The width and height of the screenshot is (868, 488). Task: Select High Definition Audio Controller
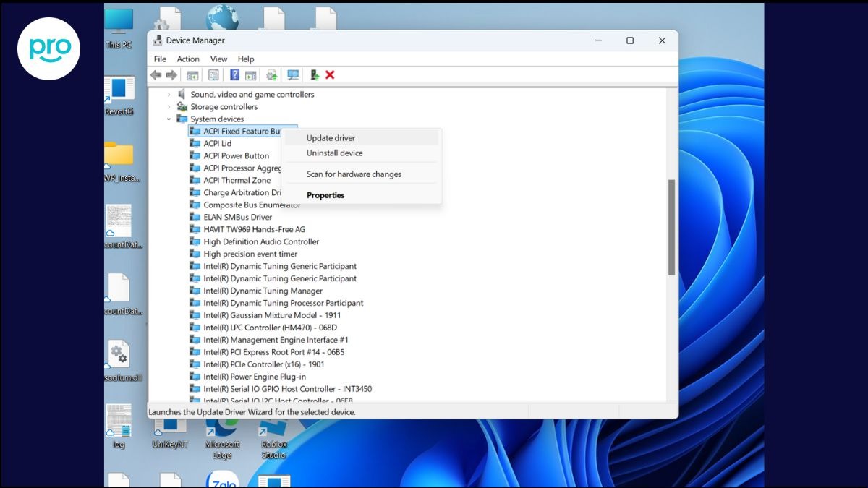click(x=261, y=242)
